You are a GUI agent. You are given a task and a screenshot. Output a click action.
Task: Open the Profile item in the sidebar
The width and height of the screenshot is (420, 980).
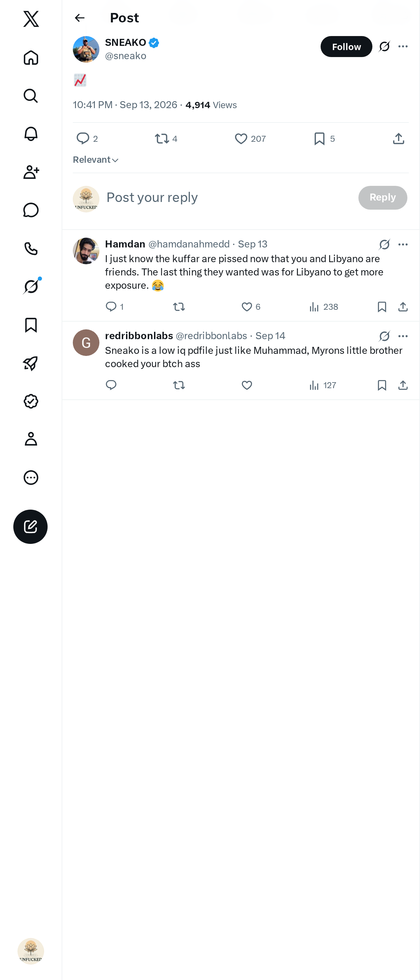(x=31, y=439)
